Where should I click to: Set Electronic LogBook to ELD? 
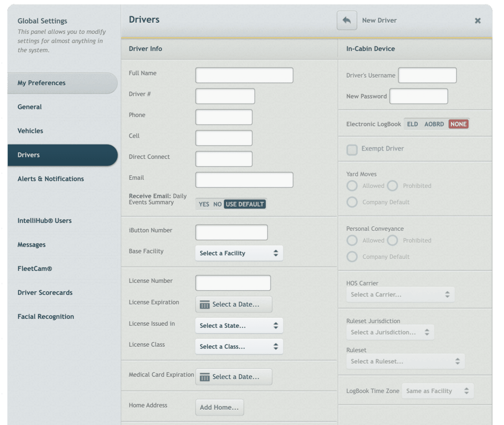pos(412,124)
